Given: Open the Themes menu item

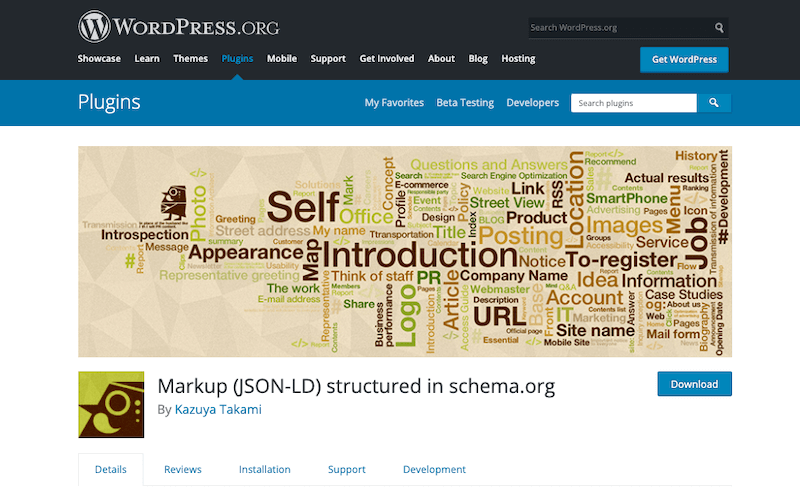Looking at the screenshot, I should pyautogui.click(x=190, y=59).
